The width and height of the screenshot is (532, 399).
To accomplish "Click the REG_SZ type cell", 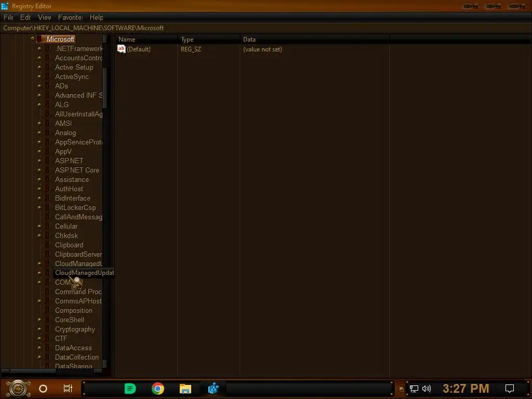I will 191,49.
